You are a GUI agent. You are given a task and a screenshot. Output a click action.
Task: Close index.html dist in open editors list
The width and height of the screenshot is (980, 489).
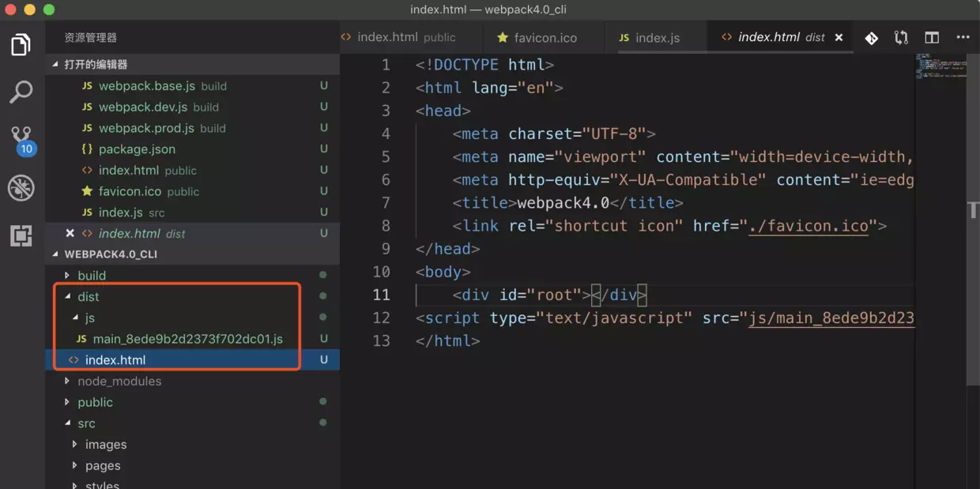pos(70,233)
